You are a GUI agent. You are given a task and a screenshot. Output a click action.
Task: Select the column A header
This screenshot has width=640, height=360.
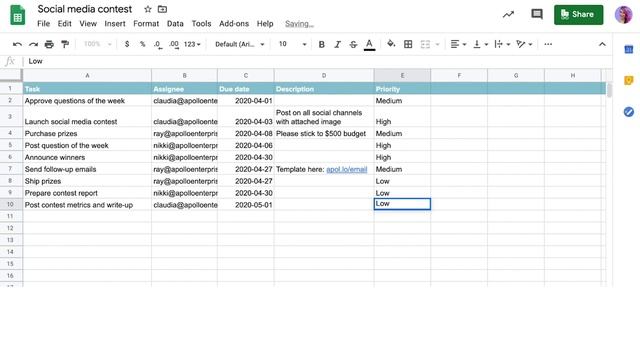(x=87, y=76)
